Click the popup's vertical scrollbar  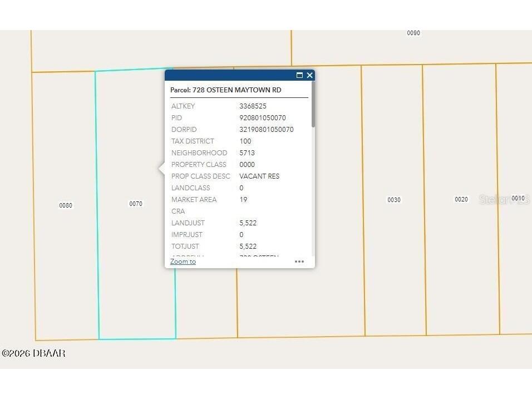tap(313, 104)
